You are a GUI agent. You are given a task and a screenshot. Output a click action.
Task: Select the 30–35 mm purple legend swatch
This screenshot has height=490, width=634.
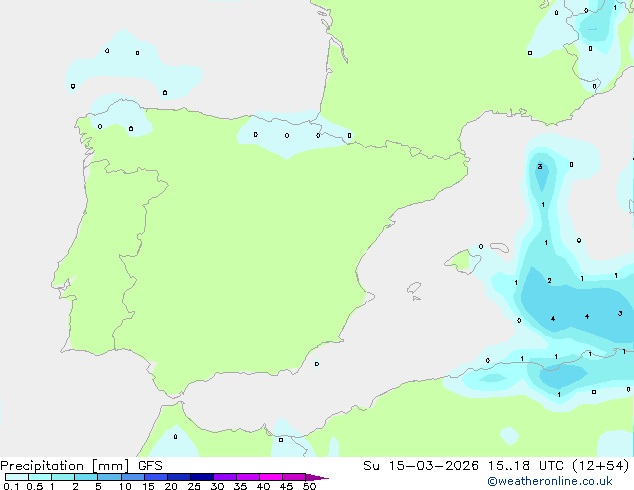pyautogui.click(x=225, y=477)
